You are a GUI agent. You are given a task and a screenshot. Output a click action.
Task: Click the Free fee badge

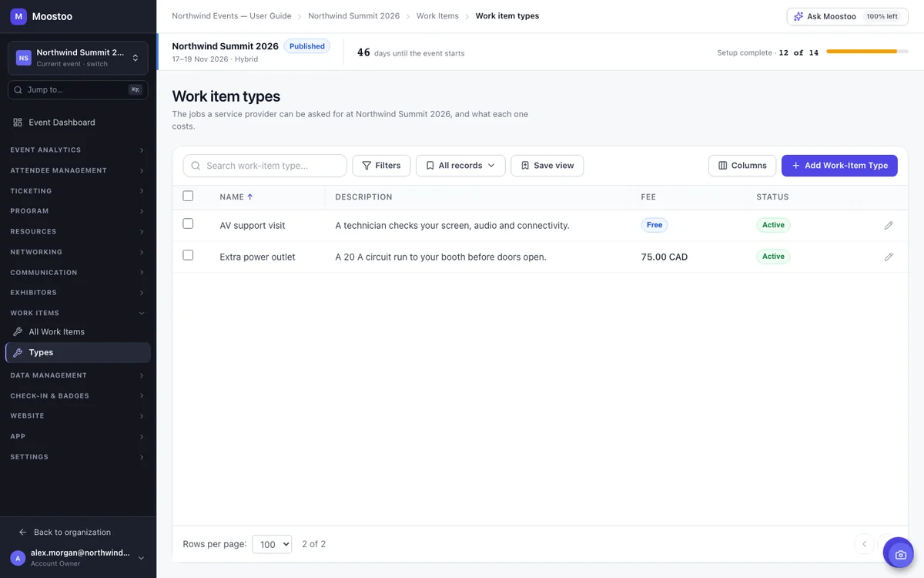pyautogui.click(x=654, y=225)
